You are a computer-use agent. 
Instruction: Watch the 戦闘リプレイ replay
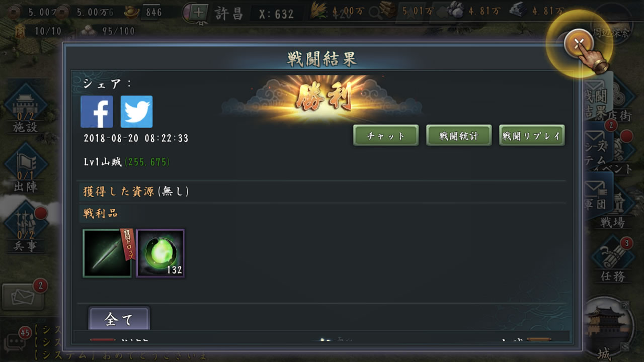pyautogui.click(x=532, y=136)
